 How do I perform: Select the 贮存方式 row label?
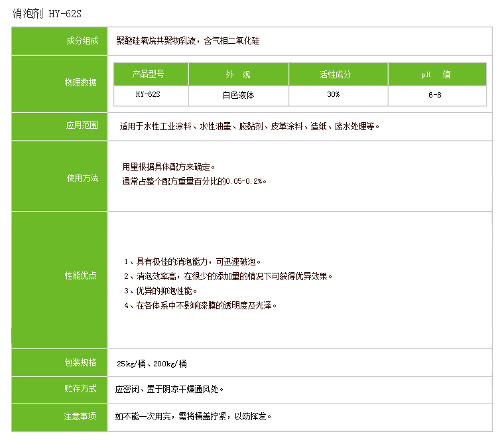click(x=80, y=389)
